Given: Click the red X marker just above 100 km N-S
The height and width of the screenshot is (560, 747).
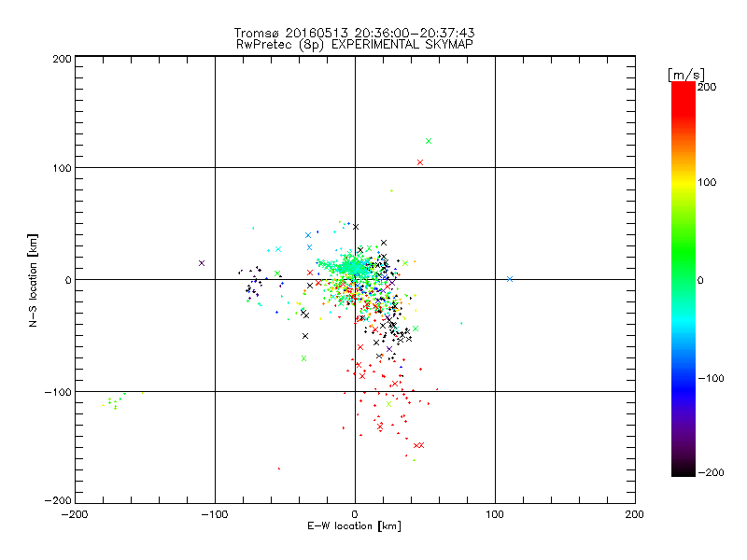Looking at the screenshot, I should pos(419,162).
